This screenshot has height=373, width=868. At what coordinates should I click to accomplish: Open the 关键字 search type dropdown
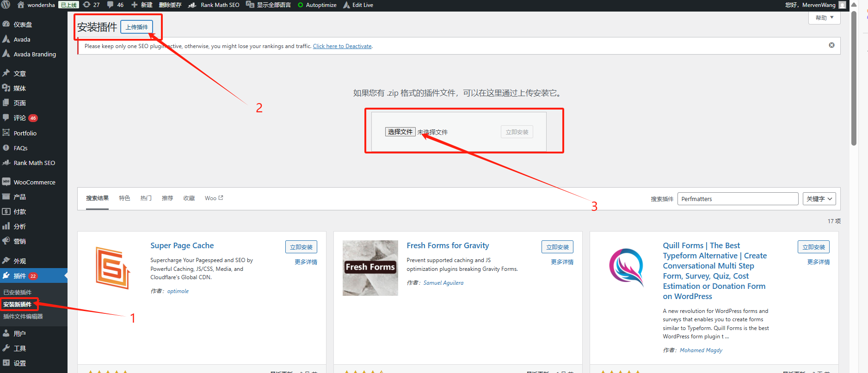(x=819, y=199)
